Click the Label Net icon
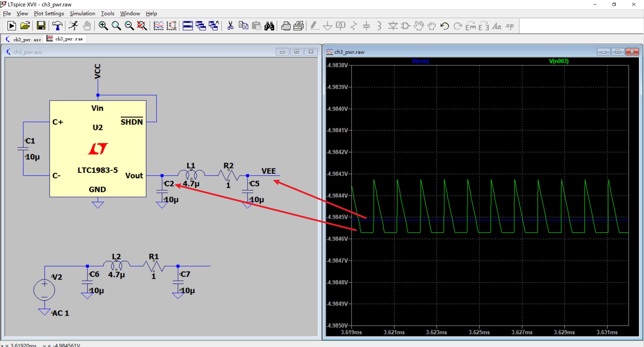644x347 pixels. [340, 26]
